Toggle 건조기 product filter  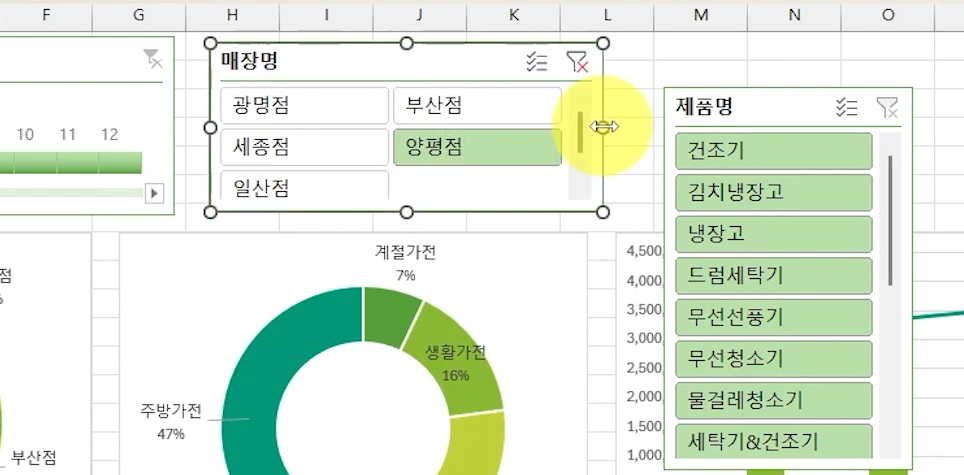click(773, 151)
